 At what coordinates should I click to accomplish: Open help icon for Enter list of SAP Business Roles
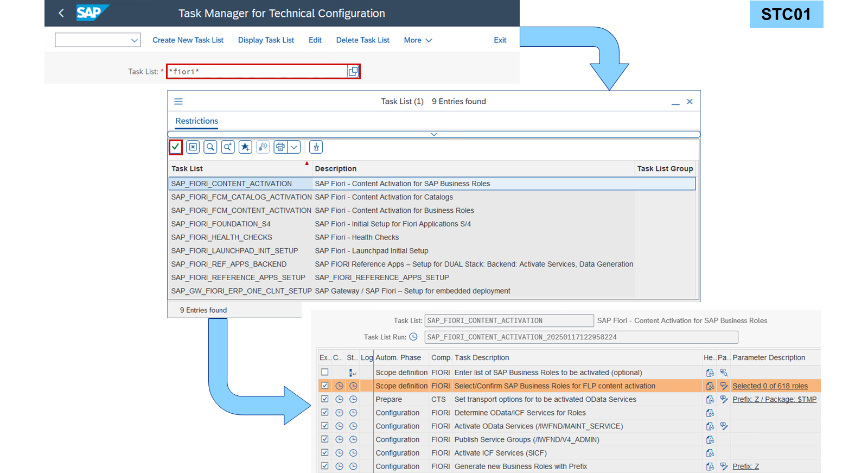pos(710,373)
